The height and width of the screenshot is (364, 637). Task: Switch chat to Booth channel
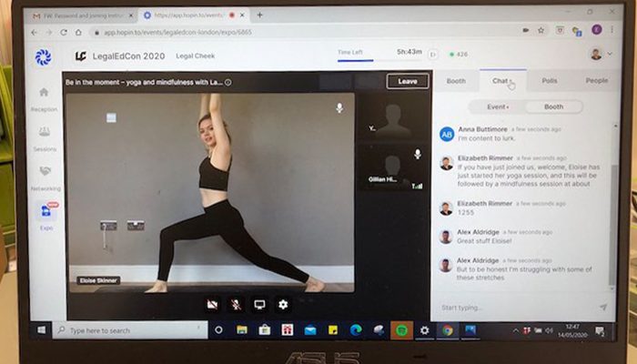tap(553, 106)
